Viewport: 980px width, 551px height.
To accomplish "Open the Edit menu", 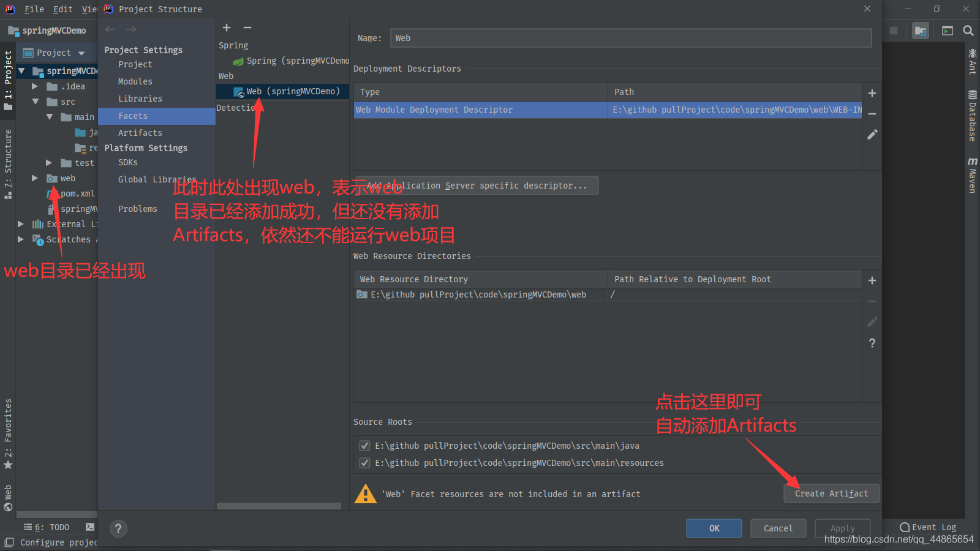I will [63, 9].
